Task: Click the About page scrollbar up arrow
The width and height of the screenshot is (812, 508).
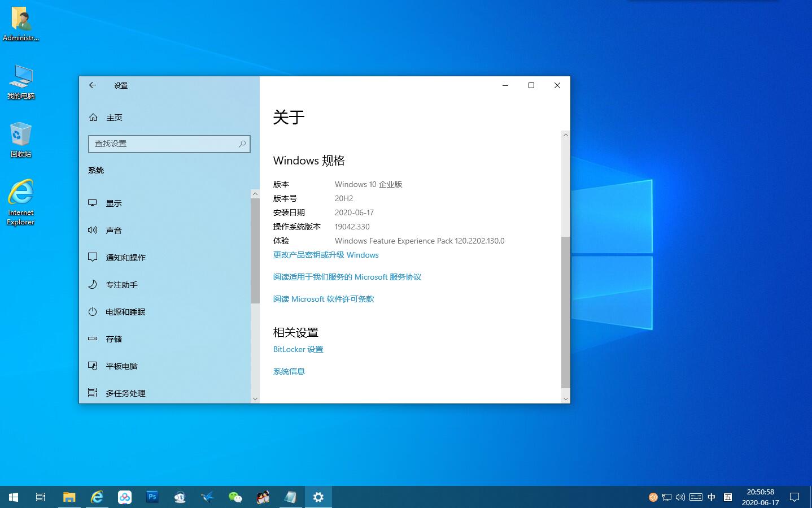Action: [566, 135]
